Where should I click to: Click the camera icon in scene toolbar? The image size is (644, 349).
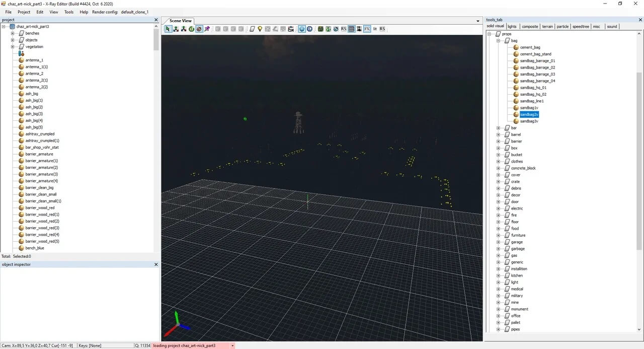[291, 29]
